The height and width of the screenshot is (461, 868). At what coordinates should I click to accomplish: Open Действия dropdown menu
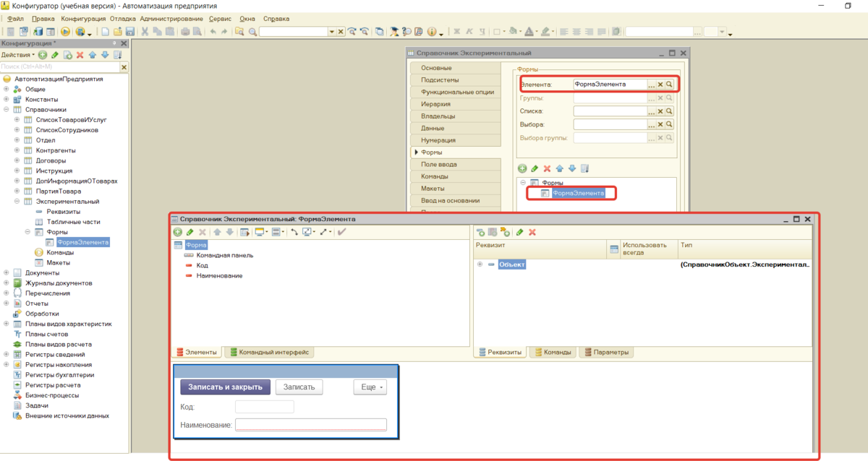[x=18, y=55]
